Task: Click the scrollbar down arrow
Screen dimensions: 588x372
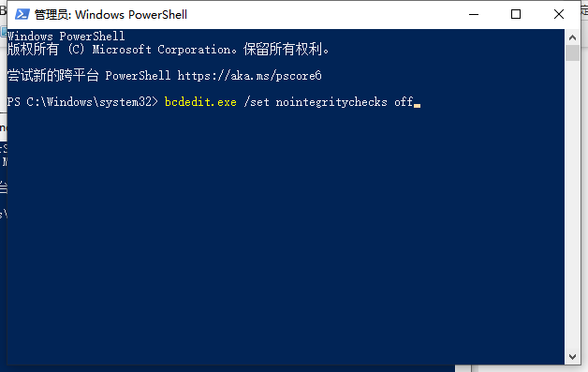Action: pyautogui.click(x=572, y=357)
